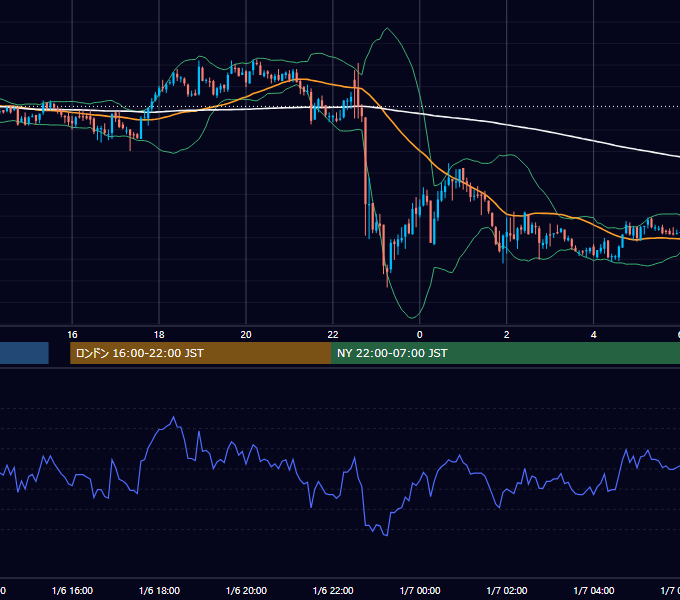The image size is (680, 600).
Task: Click the '1/6 16:00' date label on lower axis
Action: [x=72, y=590]
